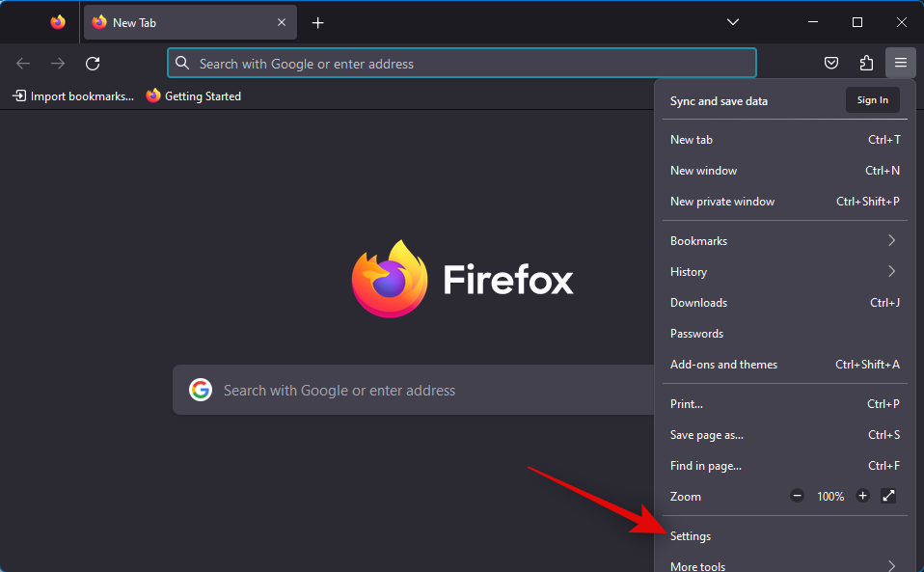Close the New Tab tab

(282, 22)
